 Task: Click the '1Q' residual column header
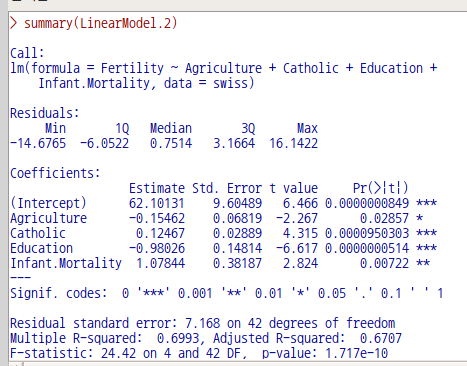(x=122, y=128)
